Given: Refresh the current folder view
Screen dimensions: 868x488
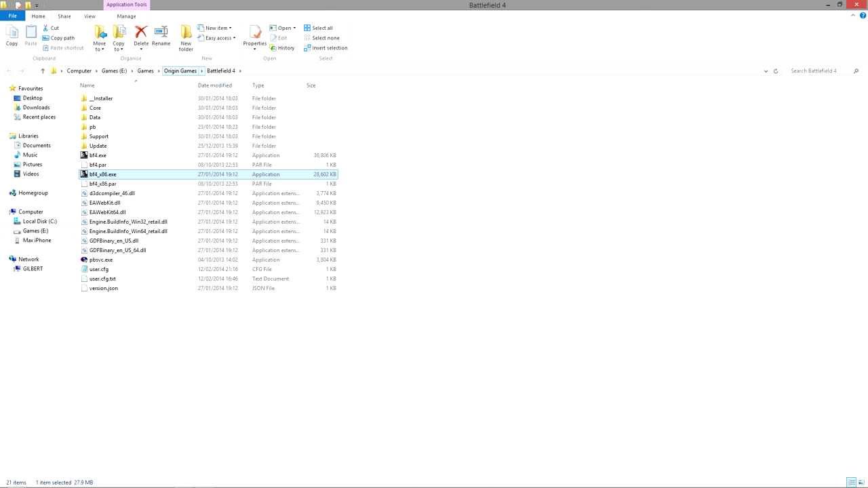Looking at the screenshot, I should point(776,70).
